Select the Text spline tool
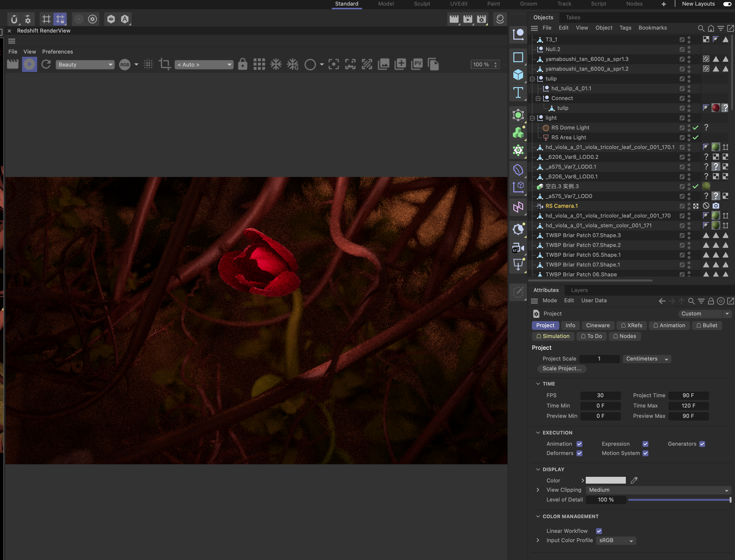 [518, 92]
